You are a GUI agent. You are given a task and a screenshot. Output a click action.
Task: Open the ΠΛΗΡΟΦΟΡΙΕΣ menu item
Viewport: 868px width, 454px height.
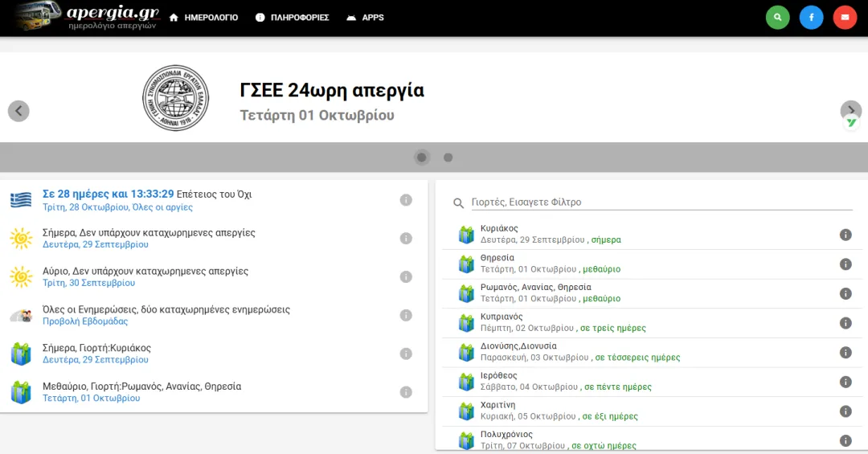pos(292,18)
